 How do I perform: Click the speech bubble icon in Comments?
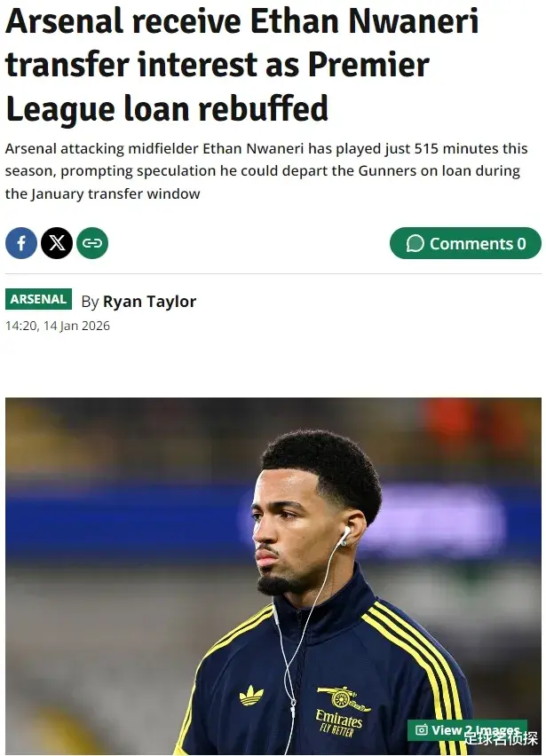[x=415, y=243]
